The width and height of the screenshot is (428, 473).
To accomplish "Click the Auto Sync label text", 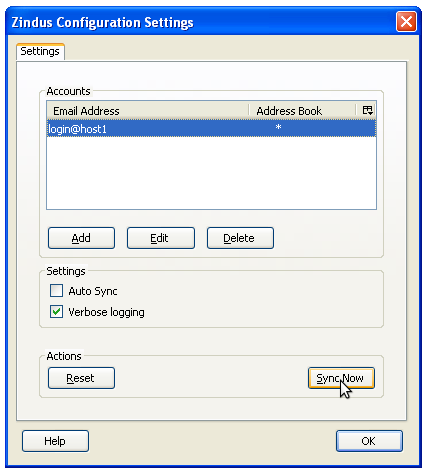I will [x=93, y=291].
